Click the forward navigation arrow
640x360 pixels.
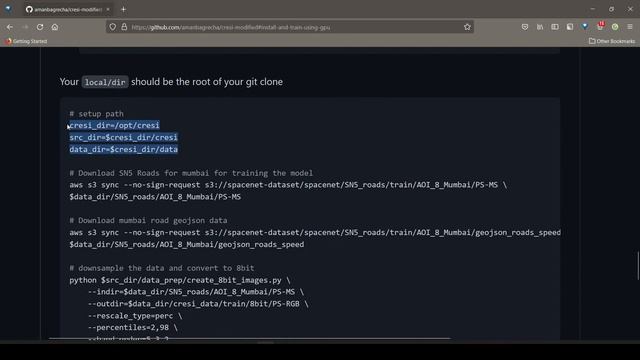point(25,27)
